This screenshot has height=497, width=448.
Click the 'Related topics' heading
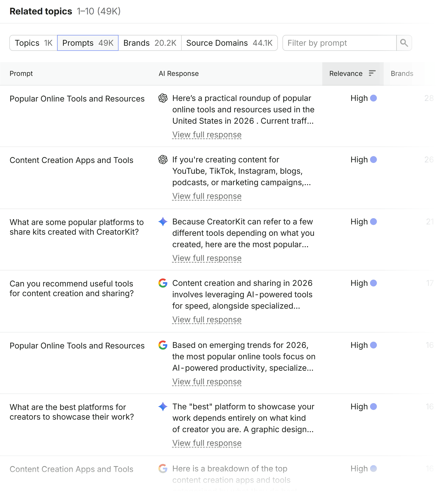click(41, 11)
